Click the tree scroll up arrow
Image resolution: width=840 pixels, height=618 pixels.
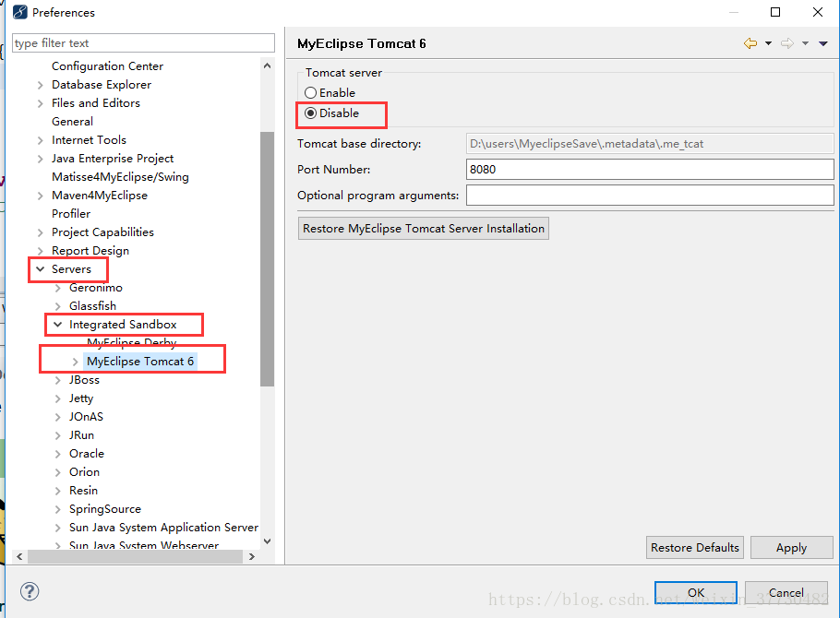point(268,65)
